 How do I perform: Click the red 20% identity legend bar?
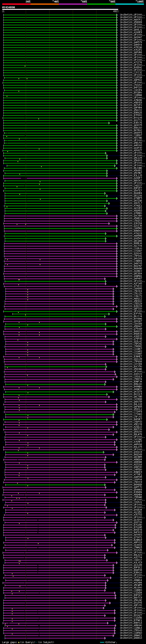[x=16, y=4]
